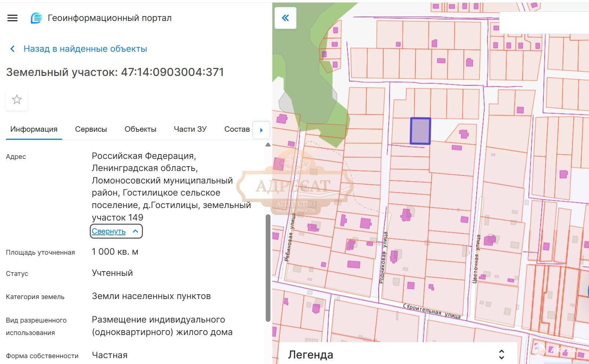This screenshot has width=589, height=364.
Task: Expand the Легенда panel
Action: [x=501, y=354]
